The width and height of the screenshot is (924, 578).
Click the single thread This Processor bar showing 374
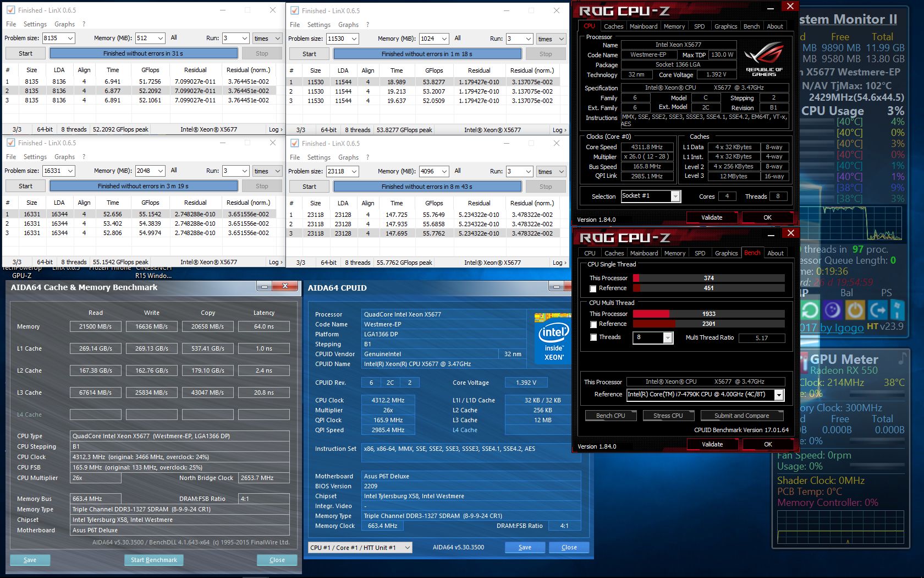click(709, 278)
